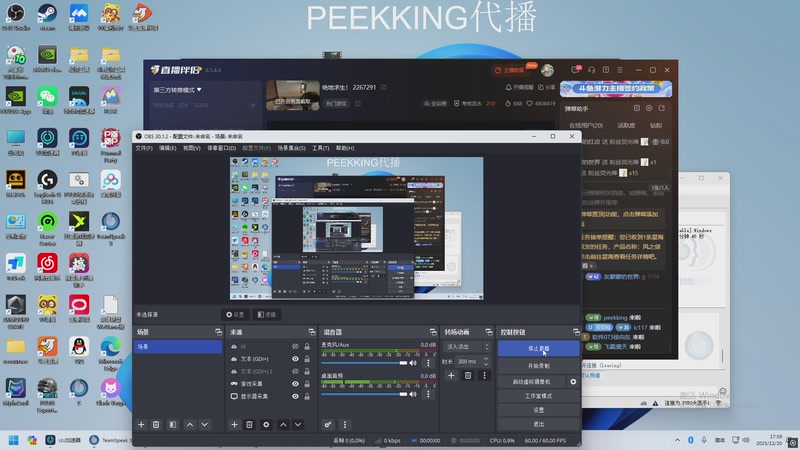Pop out the Scenes dock icon
This screenshot has height=450, width=800.
tap(218, 332)
